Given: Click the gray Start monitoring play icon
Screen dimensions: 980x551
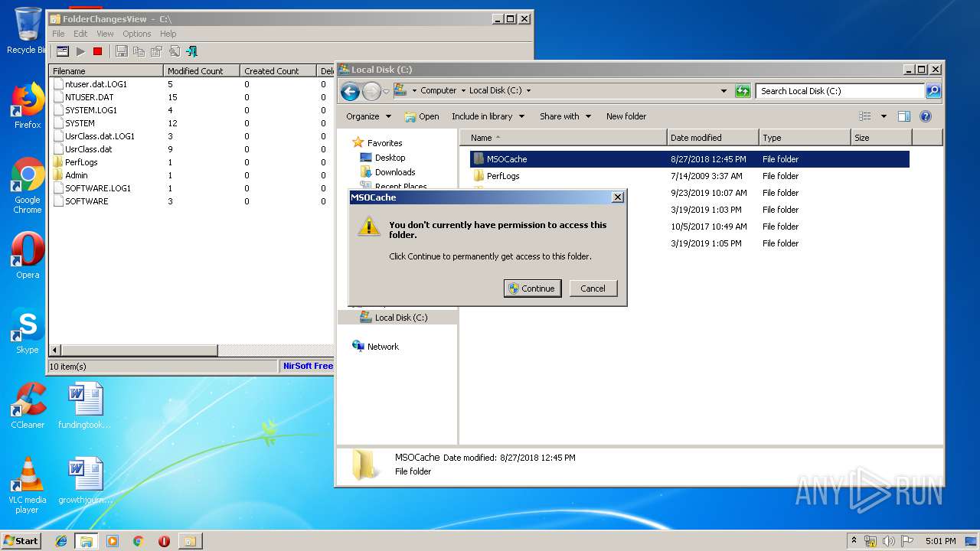Looking at the screenshot, I should click(80, 51).
